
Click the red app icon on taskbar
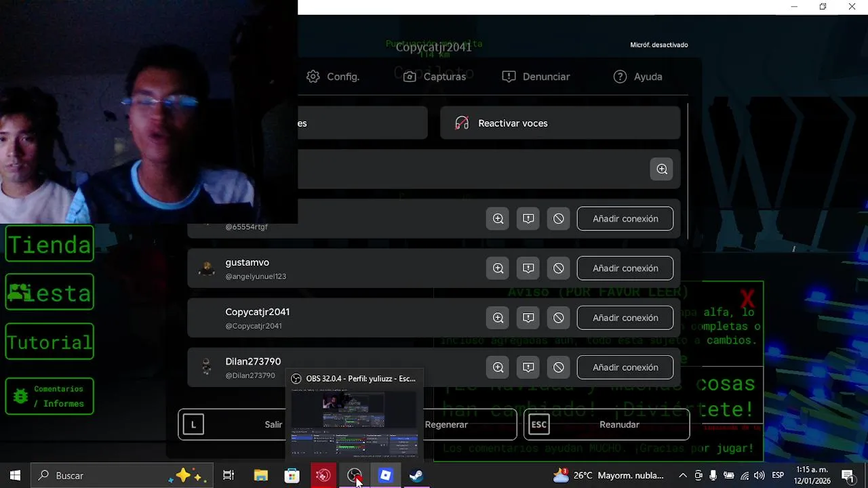[x=323, y=476]
